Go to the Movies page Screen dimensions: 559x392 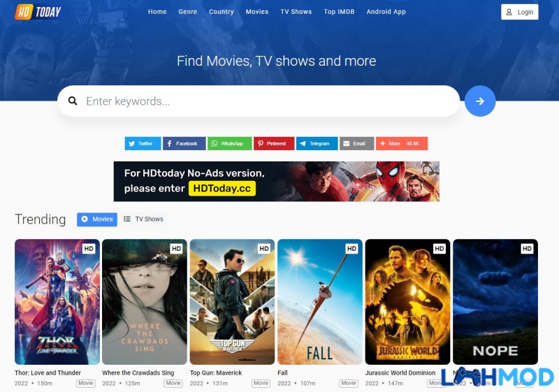point(256,12)
